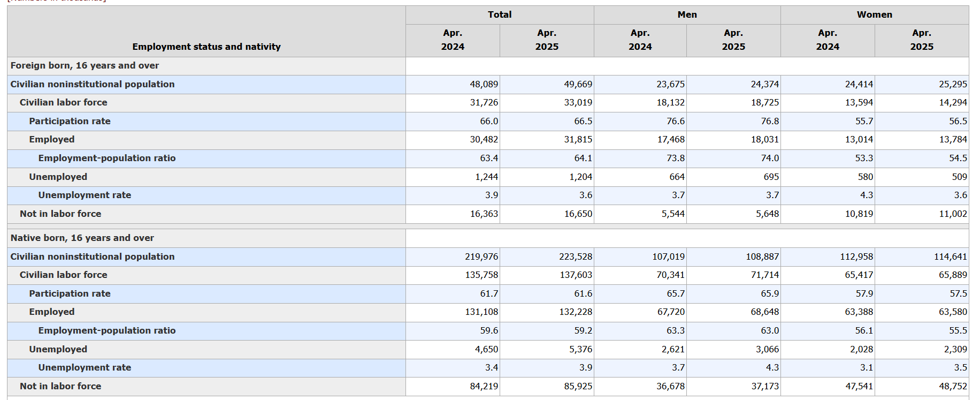This screenshot has height=400, width=980.
Task: Click the "Apr. 2025" header under Women
Action: point(922,40)
